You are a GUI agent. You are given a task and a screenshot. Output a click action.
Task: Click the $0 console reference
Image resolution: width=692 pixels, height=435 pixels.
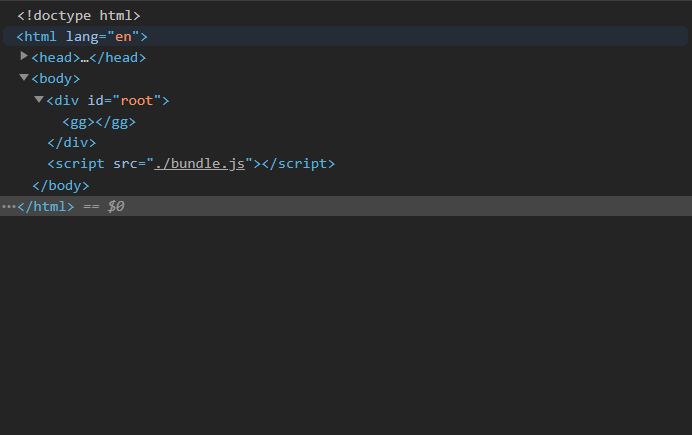click(x=116, y=206)
